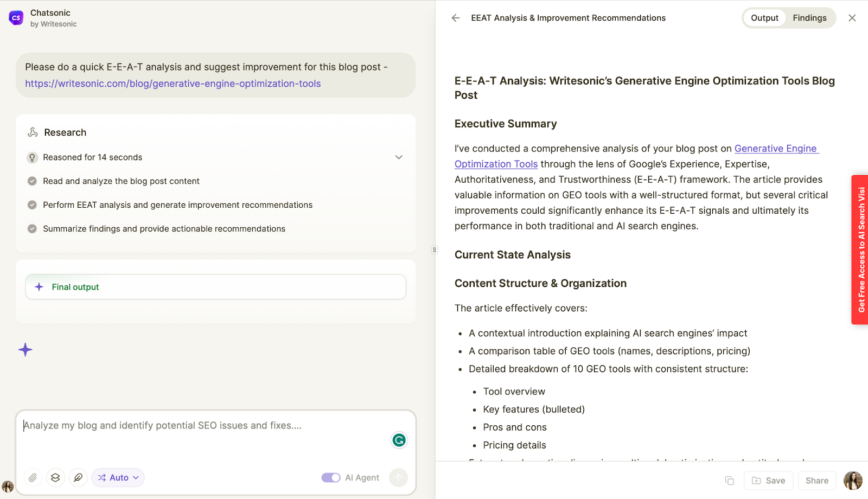The width and height of the screenshot is (868, 499).
Task: Click 'A comparison table of GEO tools' bullet
Action: (x=610, y=351)
